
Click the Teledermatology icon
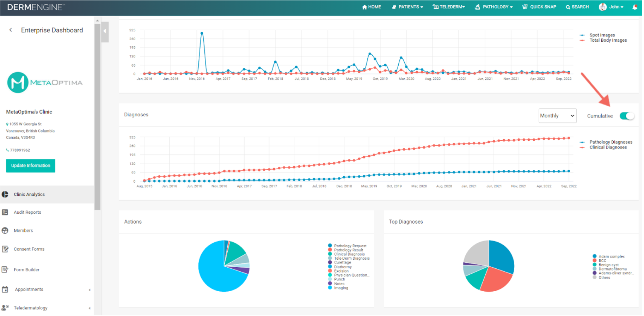pos(5,308)
